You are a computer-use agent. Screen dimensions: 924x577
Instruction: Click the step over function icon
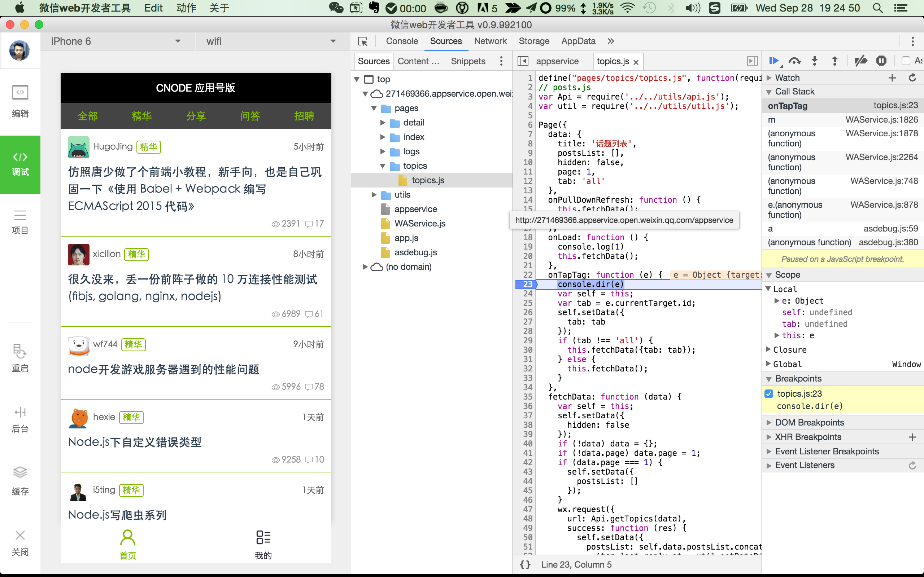794,61
